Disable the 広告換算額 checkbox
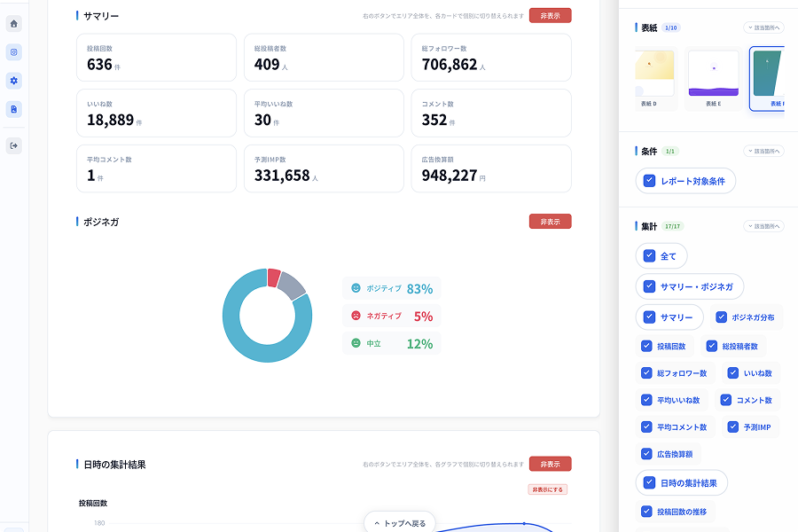Image resolution: width=798 pixels, height=532 pixels. click(x=646, y=454)
